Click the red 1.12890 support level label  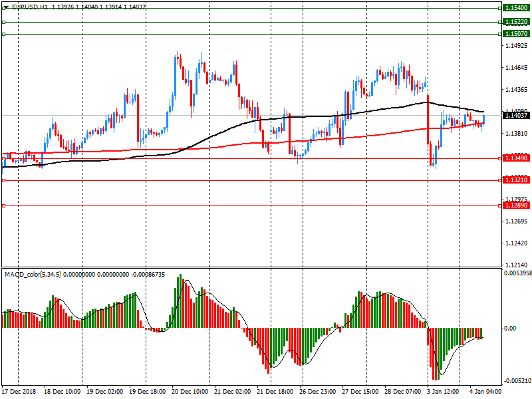coord(516,205)
